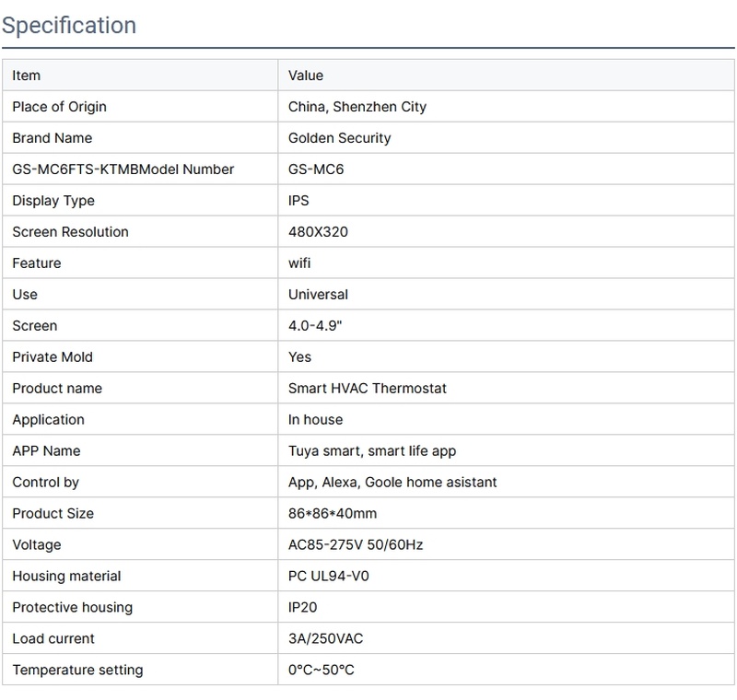Select the GS-MC6 model number value
This screenshot has width=737, height=700.
(x=317, y=169)
